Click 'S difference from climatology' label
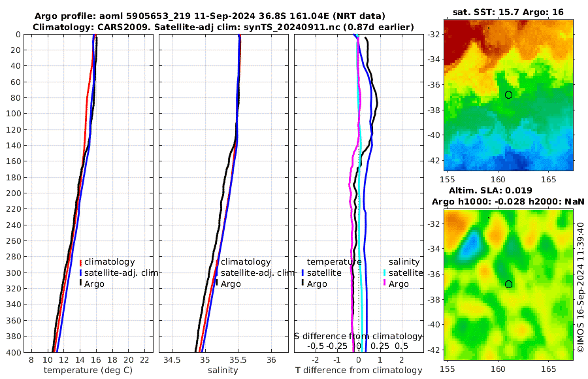Image resolution: width=588 pixels, height=379 pixels. [x=358, y=337]
